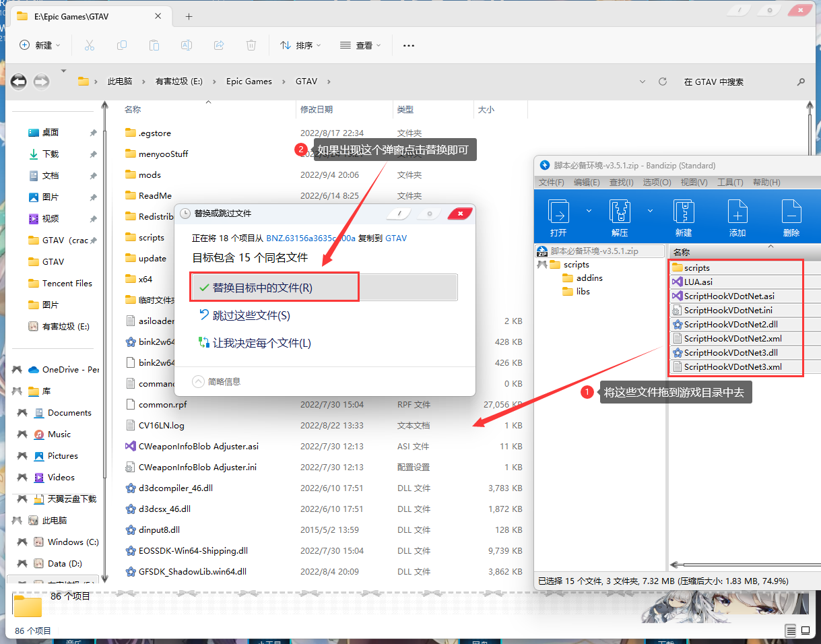
Task: Choose Skip these files (跳过这些文件)
Action: 251,315
